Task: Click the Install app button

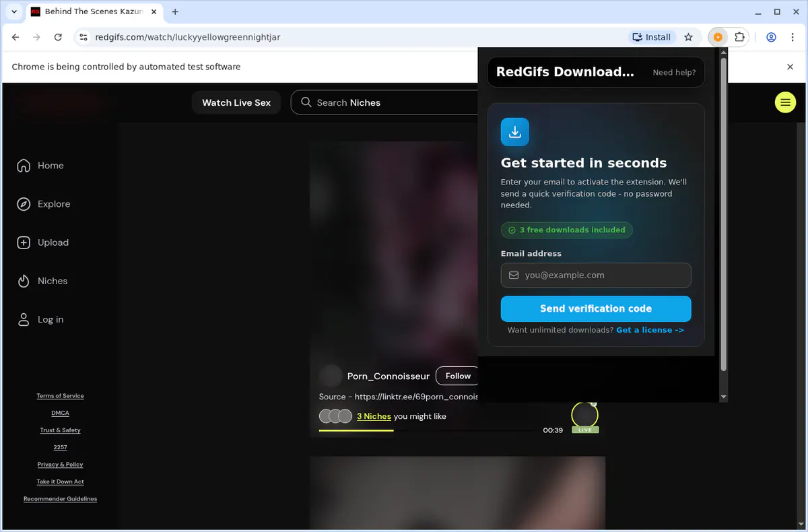Action: (x=652, y=37)
